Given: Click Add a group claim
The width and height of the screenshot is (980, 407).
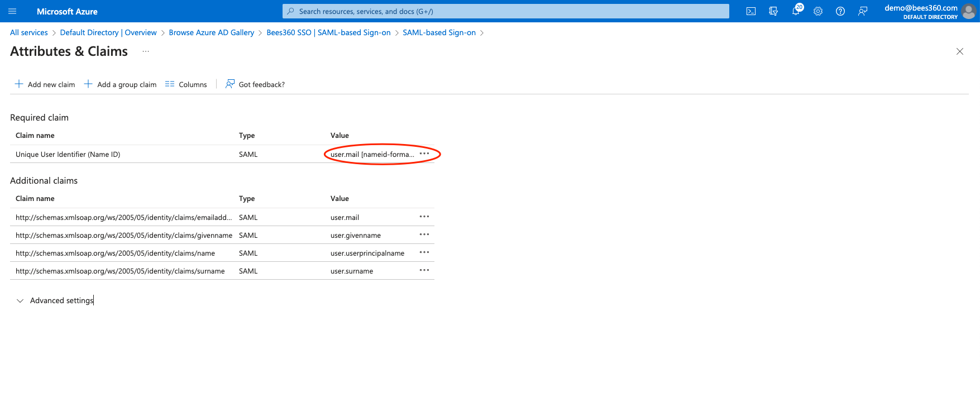Looking at the screenshot, I should click(x=120, y=84).
